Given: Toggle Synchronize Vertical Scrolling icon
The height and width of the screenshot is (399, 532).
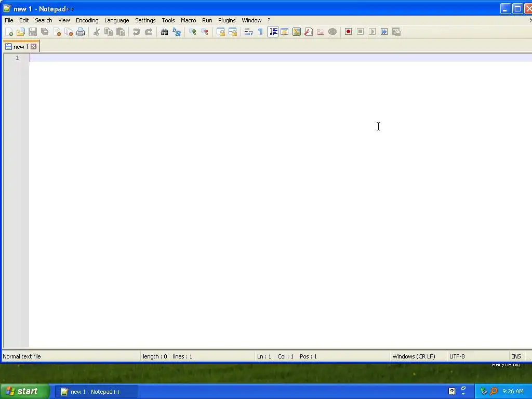Looking at the screenshot, I should [x=221, y=32].
